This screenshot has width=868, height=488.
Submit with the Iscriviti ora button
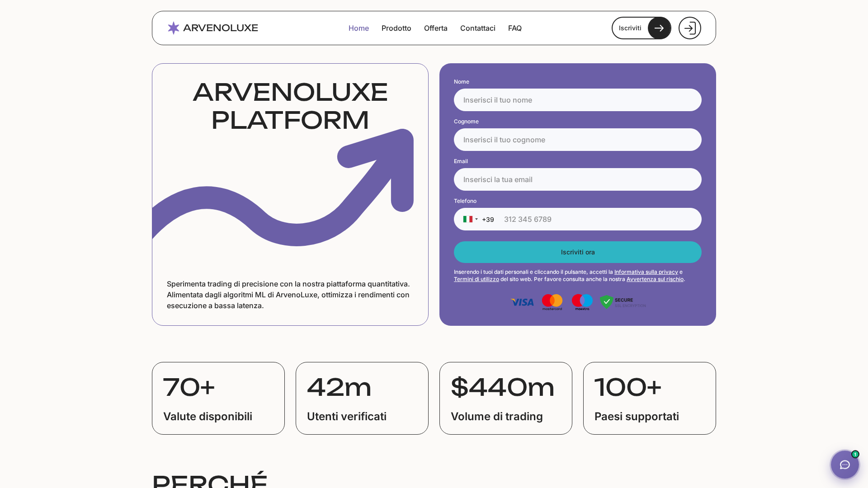click(x=578, y=252)
